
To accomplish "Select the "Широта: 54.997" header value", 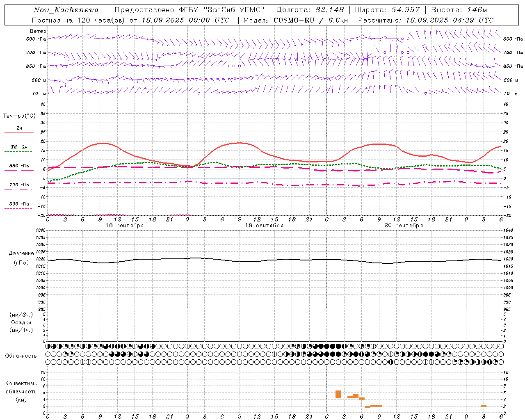I will 388,10.
